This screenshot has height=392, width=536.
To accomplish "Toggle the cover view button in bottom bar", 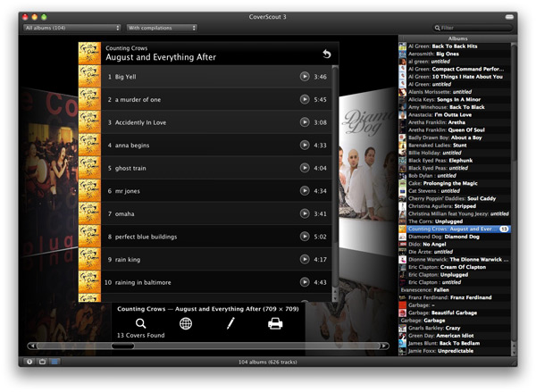I will 42,362.
